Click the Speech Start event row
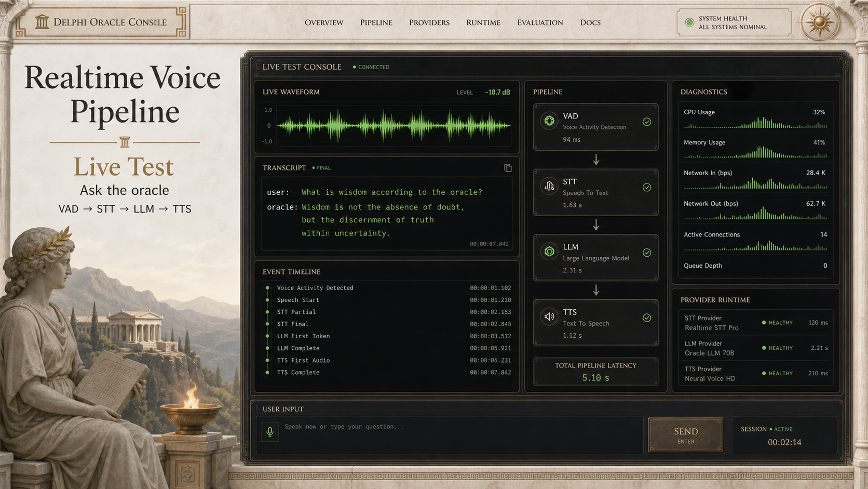Image resolution: width=868 pixels, height=489 pixels. (x=388, y=300)
